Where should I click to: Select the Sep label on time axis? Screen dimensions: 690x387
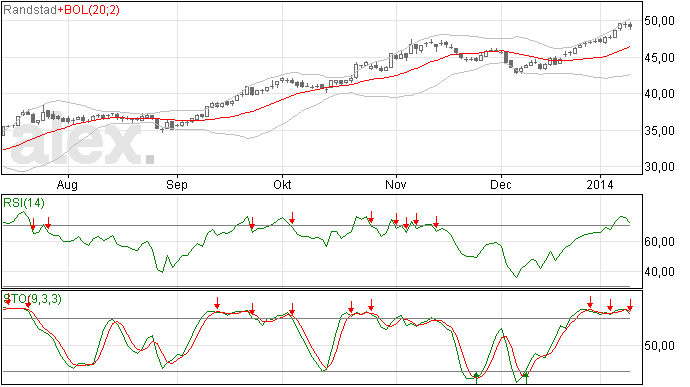click(177, 185)
